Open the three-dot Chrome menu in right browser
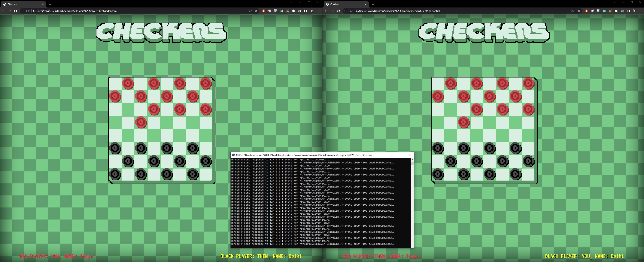Viewport: 644px width, 262px height. pos(640,11)
